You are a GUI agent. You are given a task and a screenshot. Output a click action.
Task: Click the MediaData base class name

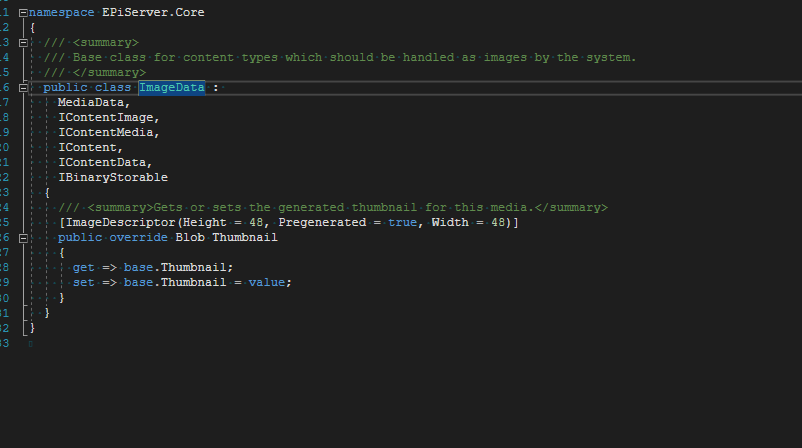tap(93, 103)
